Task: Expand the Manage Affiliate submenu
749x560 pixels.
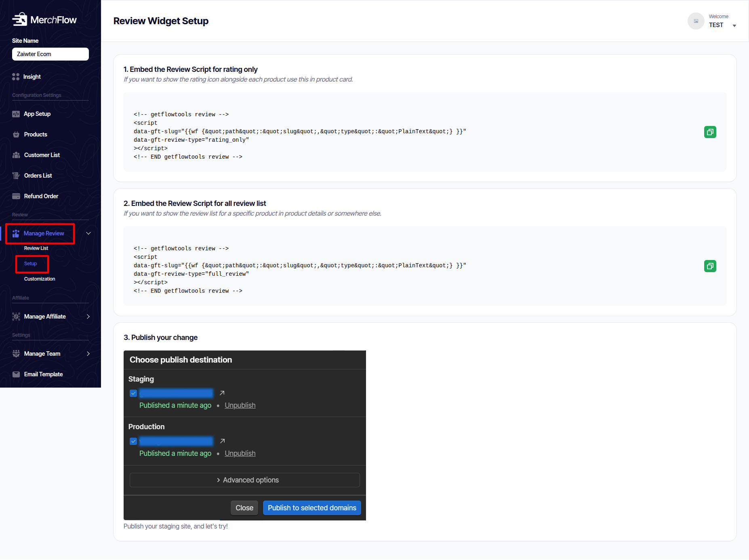Action: tap(88, 317)
